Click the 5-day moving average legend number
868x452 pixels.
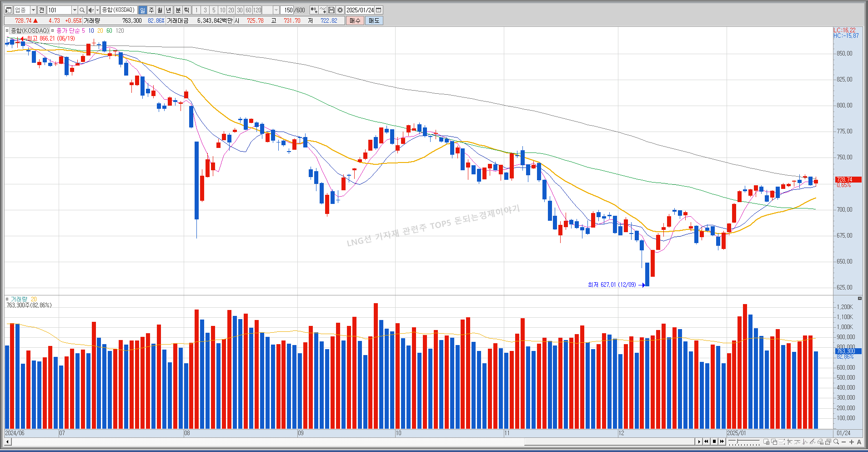(x=83, y=30)
